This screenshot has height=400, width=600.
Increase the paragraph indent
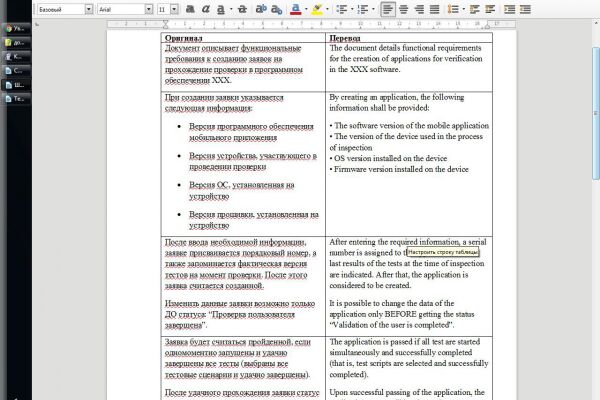click(x=509, y=9)
